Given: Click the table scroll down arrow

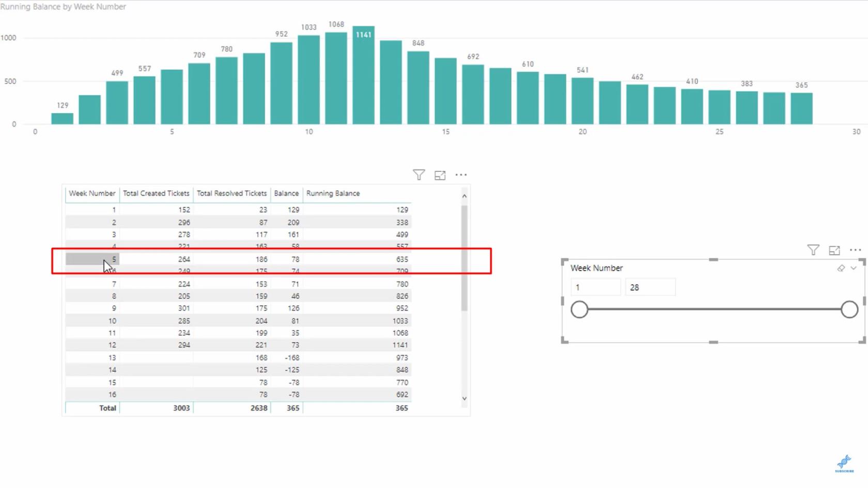Looking at the screenshot, I should 464,398.
